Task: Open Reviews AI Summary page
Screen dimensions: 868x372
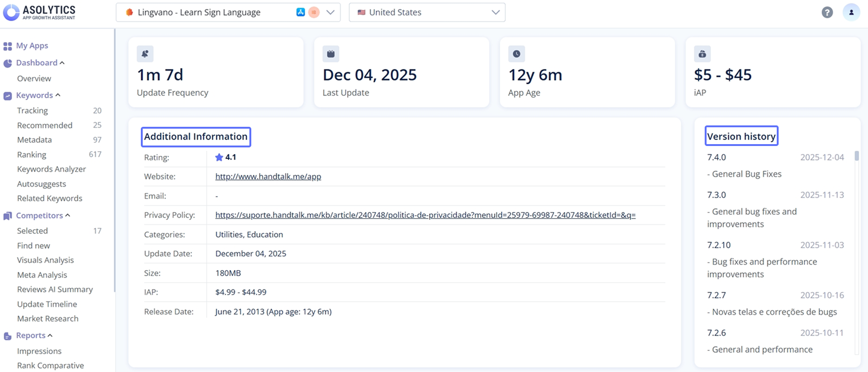Action: (x=55, y=289)
